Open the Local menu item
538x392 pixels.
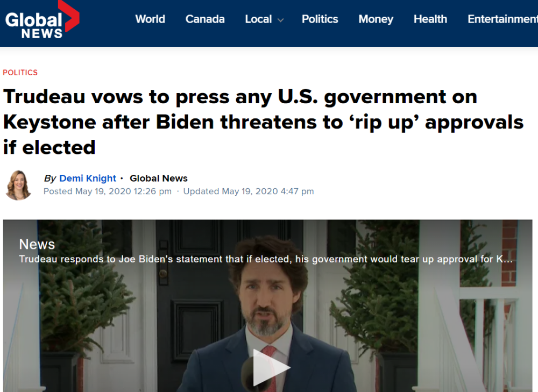click(x=258, y=19)
